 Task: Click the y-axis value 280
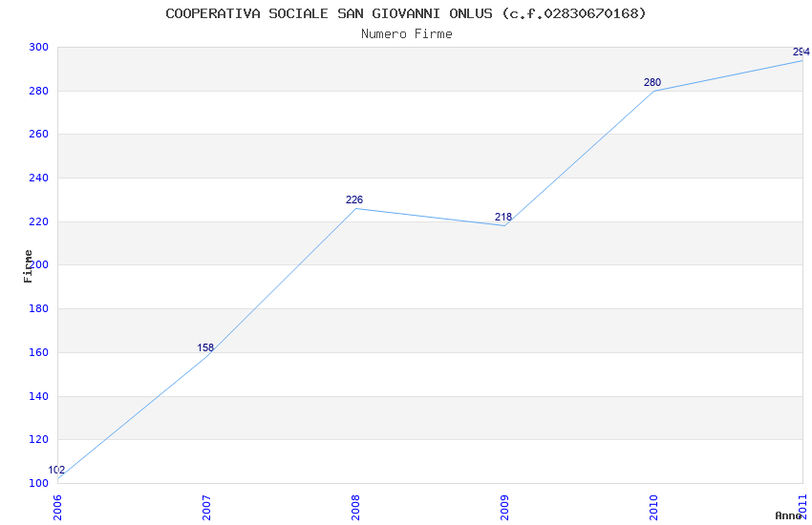click(x=39, y=91)
